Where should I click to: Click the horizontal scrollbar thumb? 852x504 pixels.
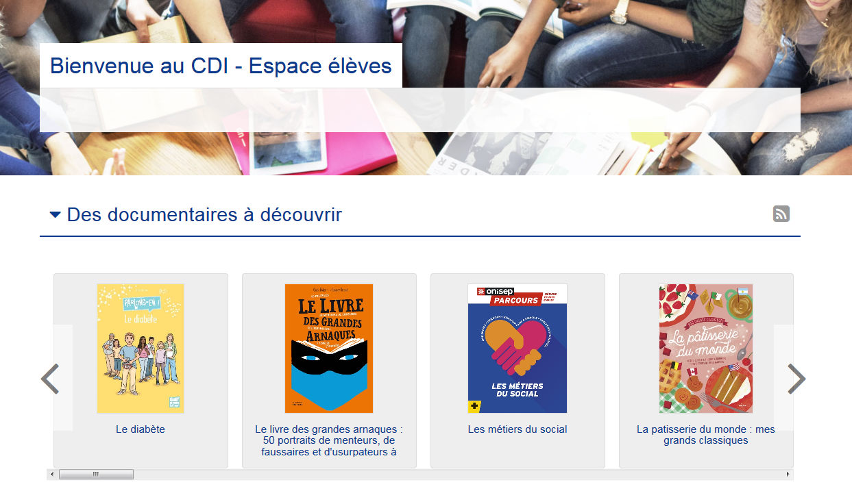coord(96,474)
